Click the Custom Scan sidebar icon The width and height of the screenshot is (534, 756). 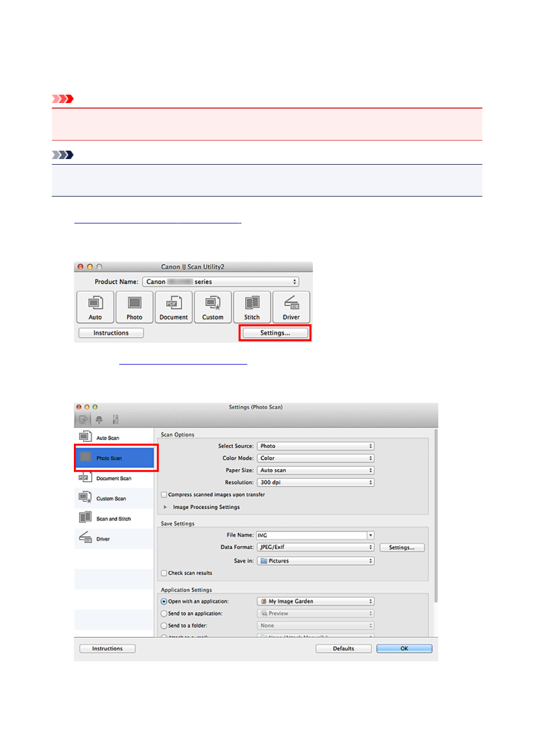(x=85, y=497)
